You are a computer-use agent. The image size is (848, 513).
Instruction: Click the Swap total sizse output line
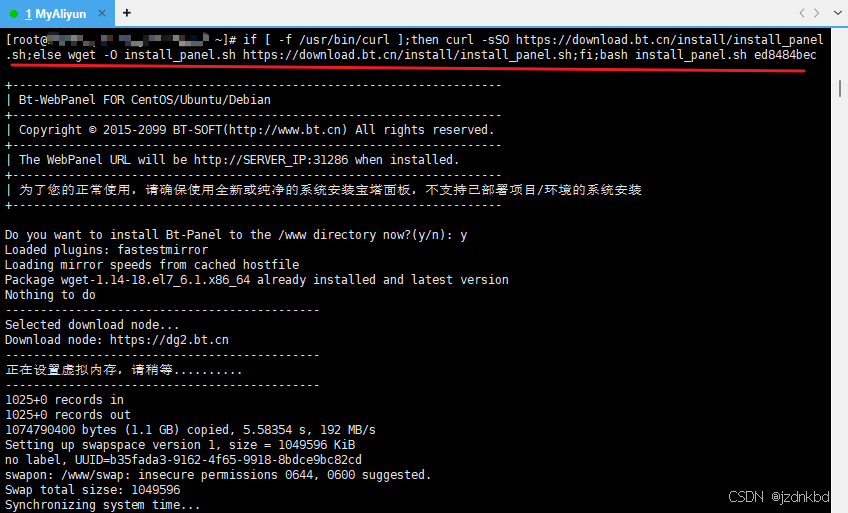pos(92,490)
